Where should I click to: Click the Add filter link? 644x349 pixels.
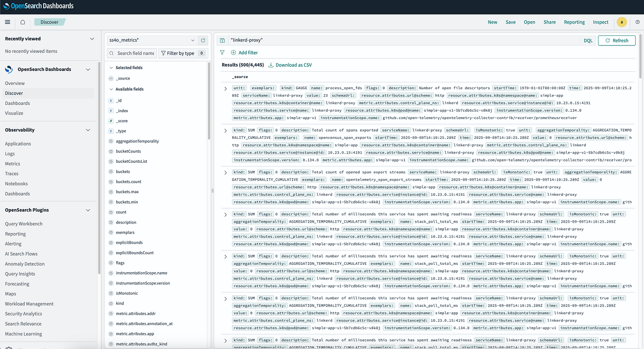click(248, 53)
